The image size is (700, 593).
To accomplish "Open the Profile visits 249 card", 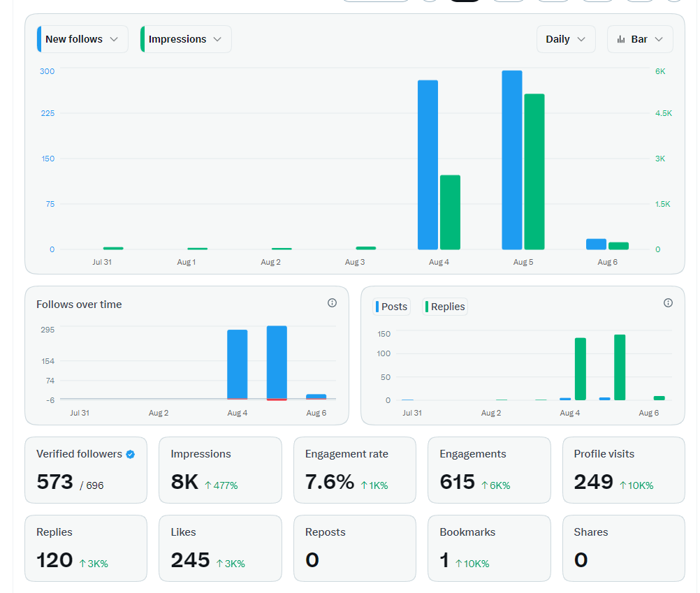I will pos(623,470).
